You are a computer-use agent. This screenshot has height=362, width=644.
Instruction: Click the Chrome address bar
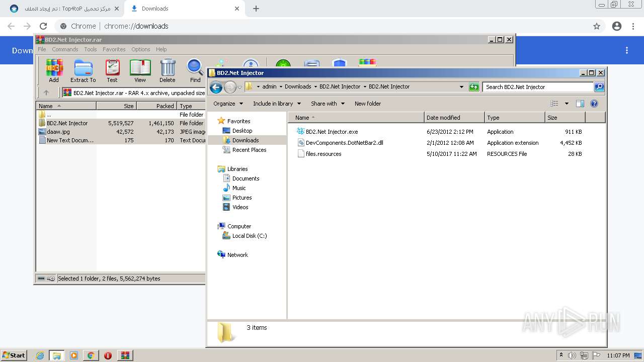click(322, 26)
